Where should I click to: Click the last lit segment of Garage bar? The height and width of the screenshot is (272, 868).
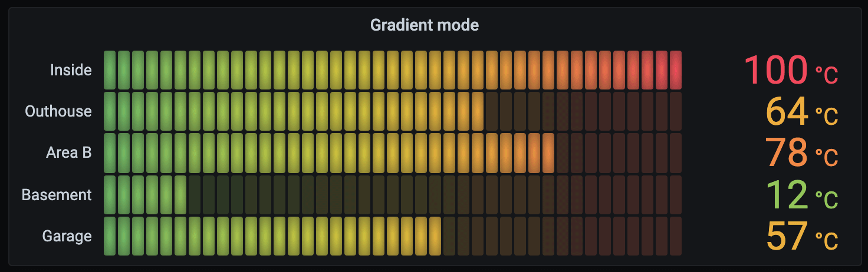click(x=435, y=236)
